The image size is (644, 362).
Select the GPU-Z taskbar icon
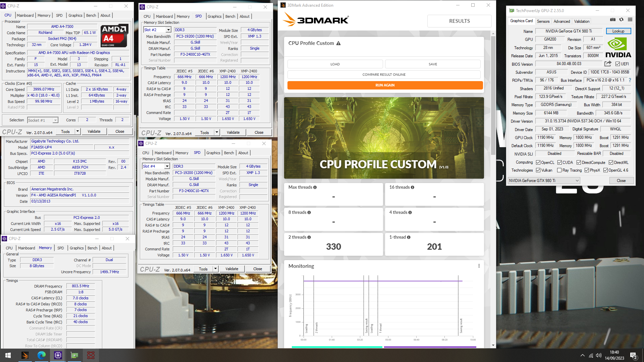tap(74, 355)
